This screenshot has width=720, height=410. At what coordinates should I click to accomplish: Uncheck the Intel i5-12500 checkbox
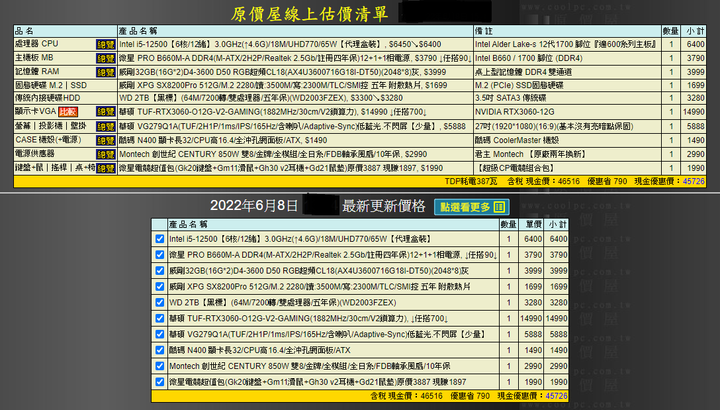(x=159, y=239)
